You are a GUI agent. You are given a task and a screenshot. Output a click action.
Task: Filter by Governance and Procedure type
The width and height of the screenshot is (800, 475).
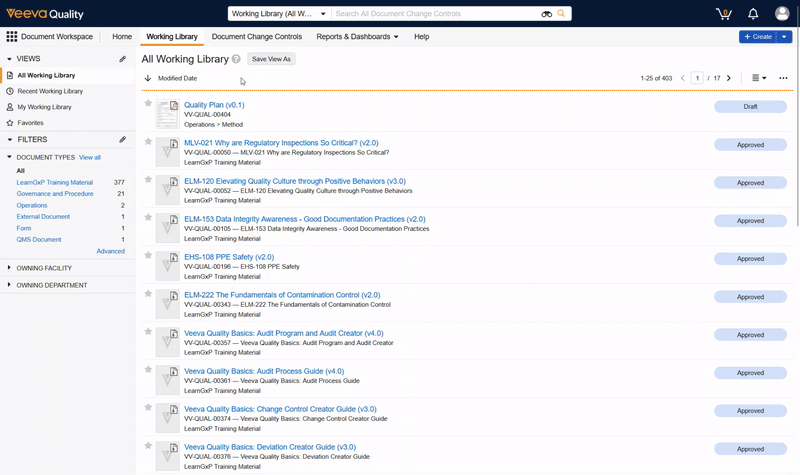(55, 194)
